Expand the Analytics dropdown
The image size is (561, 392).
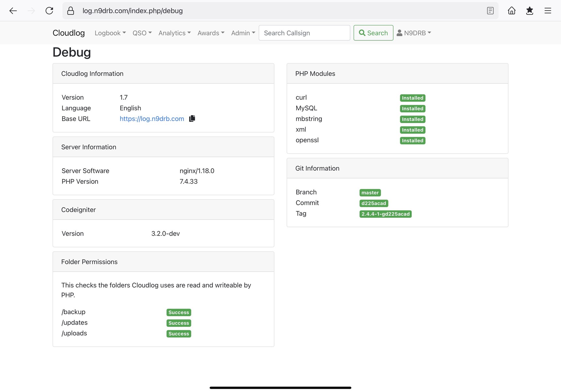[x=174, y=33]
